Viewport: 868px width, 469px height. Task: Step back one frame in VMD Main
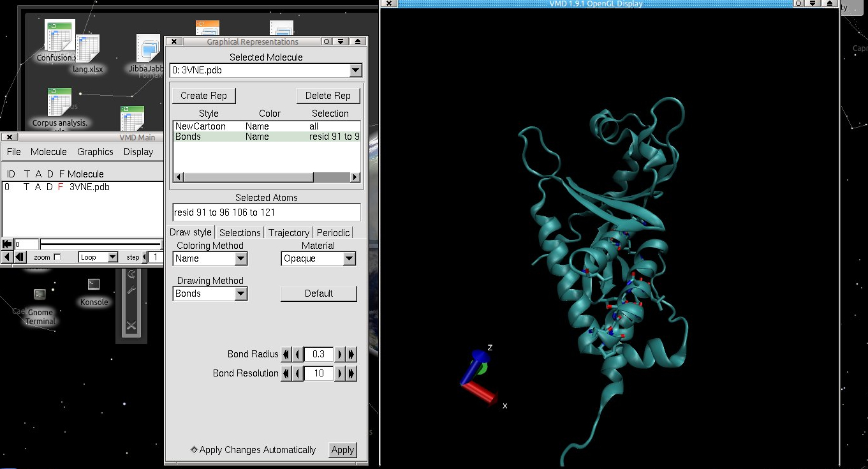(x=20, y=257)
